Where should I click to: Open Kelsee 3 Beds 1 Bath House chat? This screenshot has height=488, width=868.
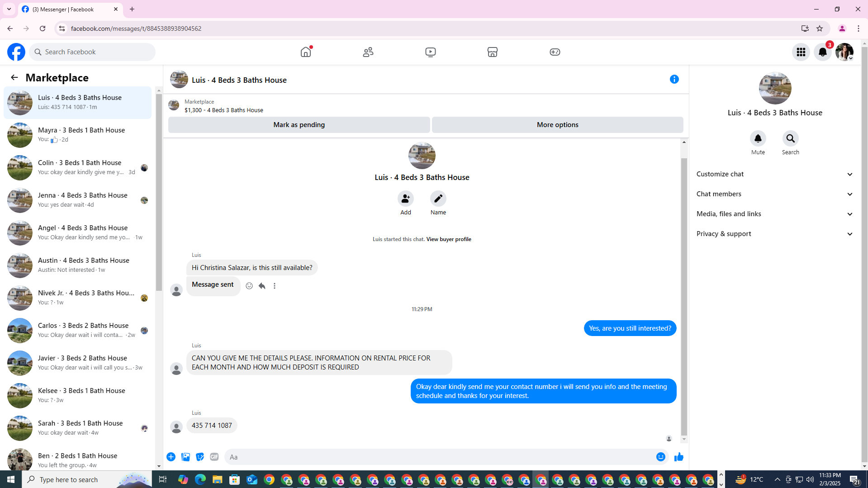pyautogui.click(x=78, y=396)
